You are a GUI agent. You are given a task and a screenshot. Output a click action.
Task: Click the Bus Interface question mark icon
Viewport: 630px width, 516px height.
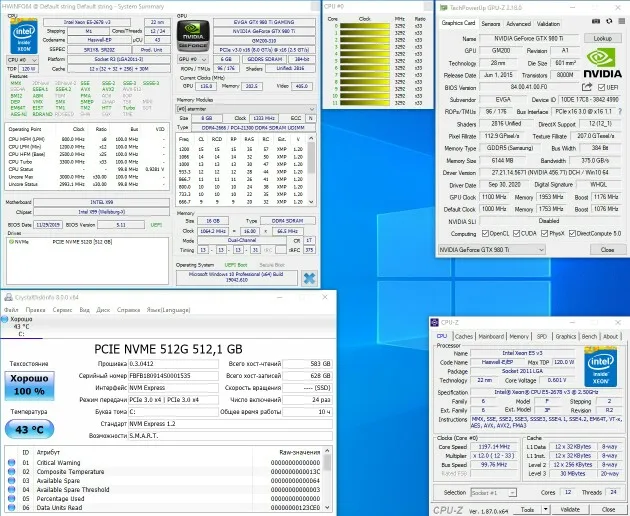[x=621, y=112]
